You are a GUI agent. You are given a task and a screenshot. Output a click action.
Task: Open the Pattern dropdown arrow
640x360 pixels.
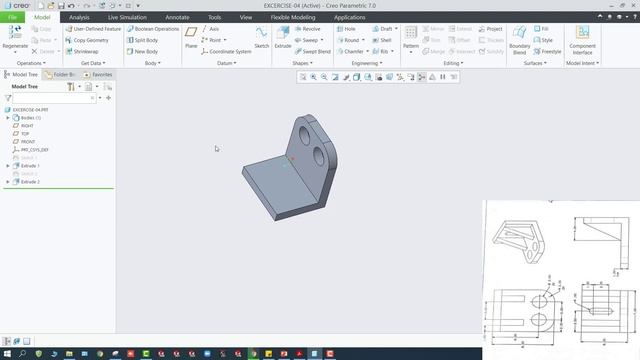click(411, 52)
